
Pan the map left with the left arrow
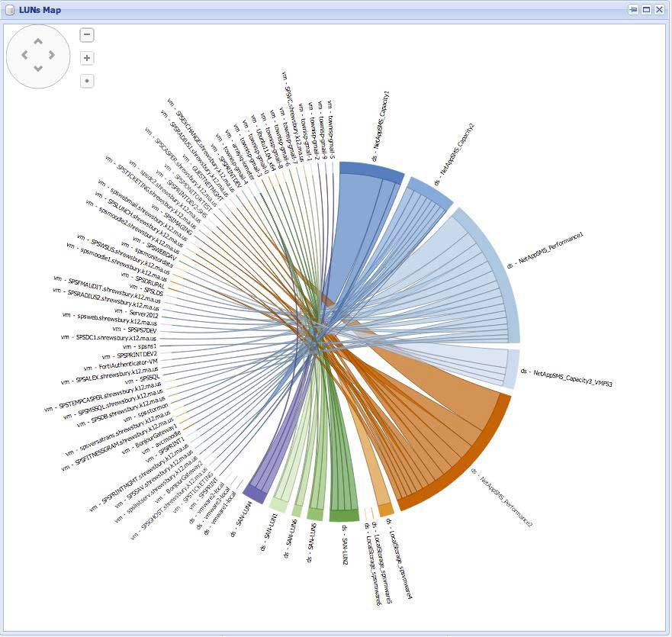pos(24,55)
